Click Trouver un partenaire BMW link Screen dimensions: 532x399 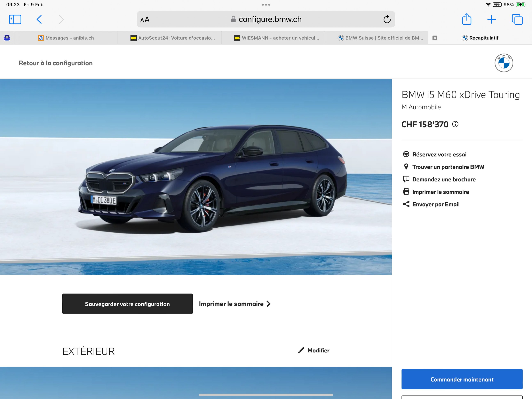[448, 167]
